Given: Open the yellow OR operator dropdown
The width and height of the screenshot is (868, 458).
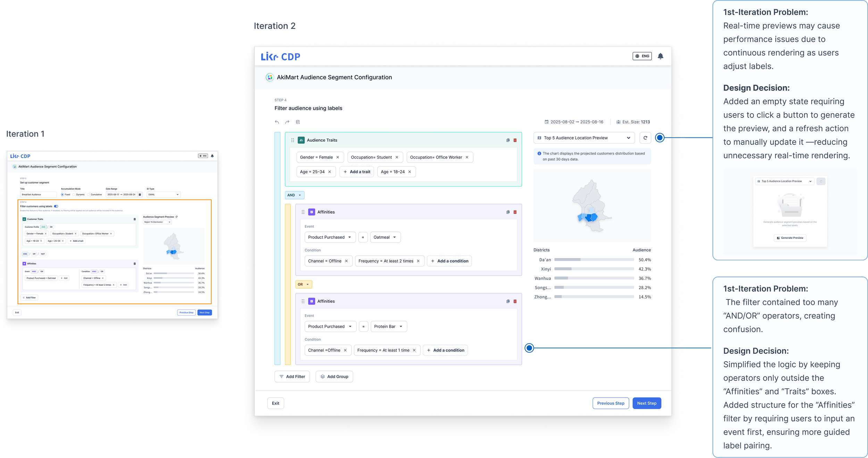Looking at the screenshot, I should pos(303,284).
